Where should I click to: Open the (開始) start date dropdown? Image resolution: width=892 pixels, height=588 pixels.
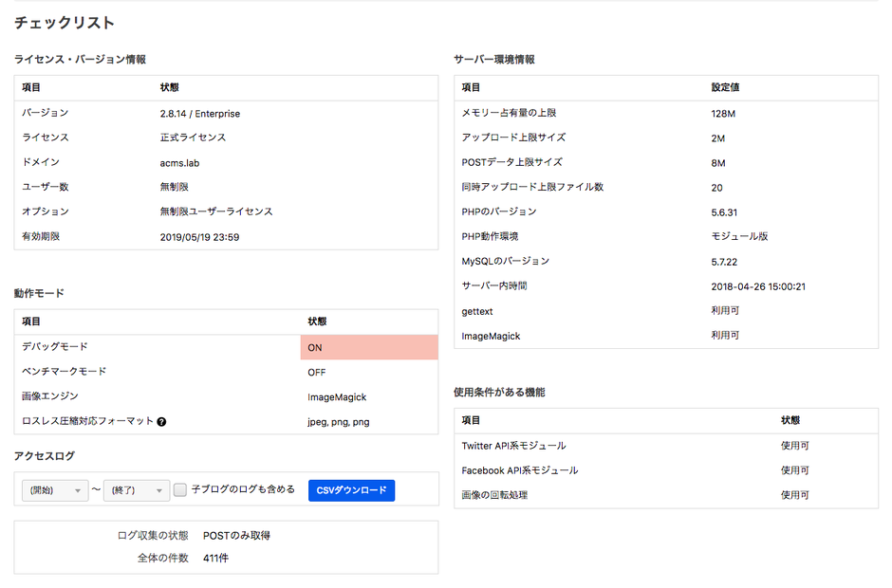coord(55,490)
